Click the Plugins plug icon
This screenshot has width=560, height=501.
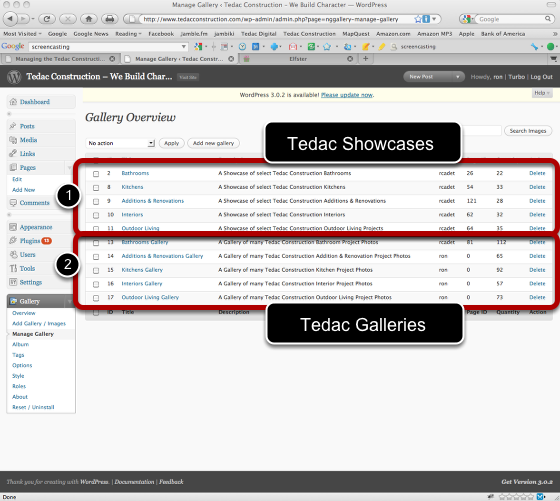(13, 240)
